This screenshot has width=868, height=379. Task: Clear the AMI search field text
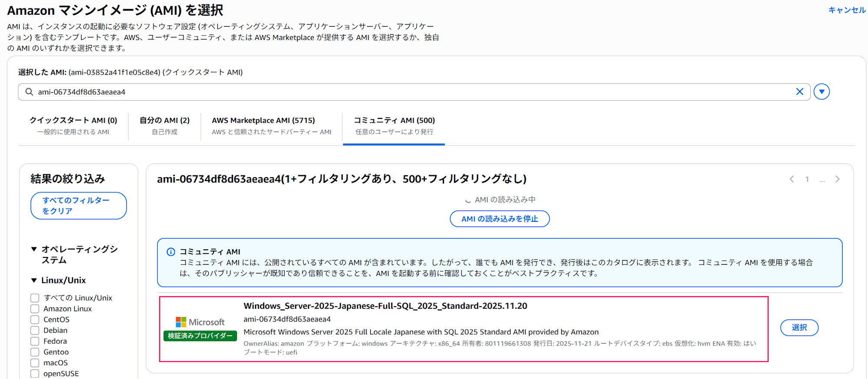(799, 92)
